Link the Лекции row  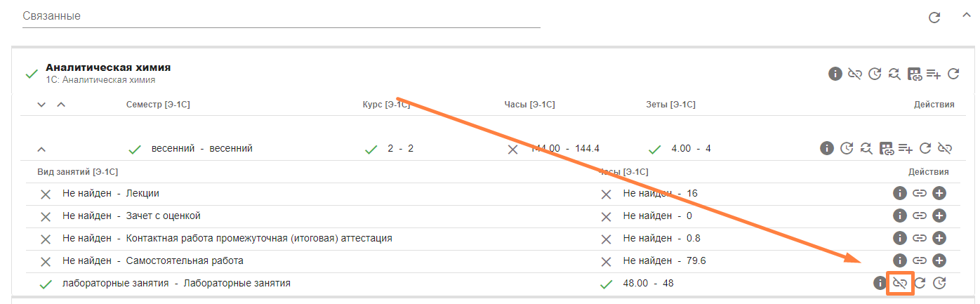click(920, 193)
